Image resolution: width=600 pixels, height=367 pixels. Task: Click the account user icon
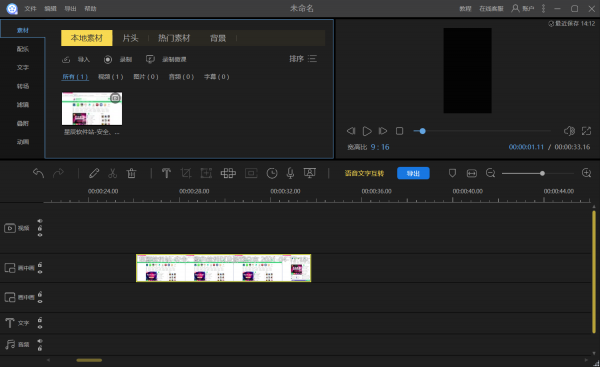point(515,8)
